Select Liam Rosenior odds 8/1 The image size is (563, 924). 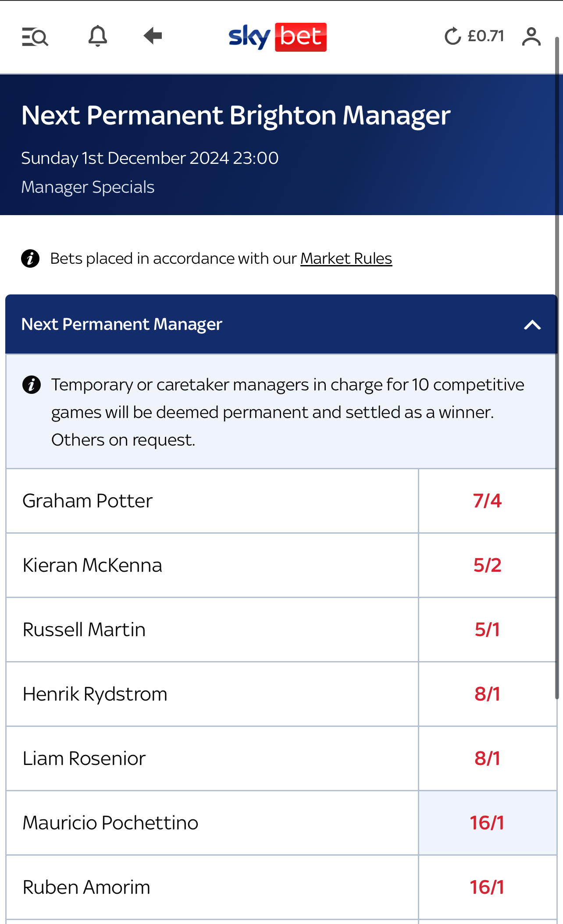(487, 758)
